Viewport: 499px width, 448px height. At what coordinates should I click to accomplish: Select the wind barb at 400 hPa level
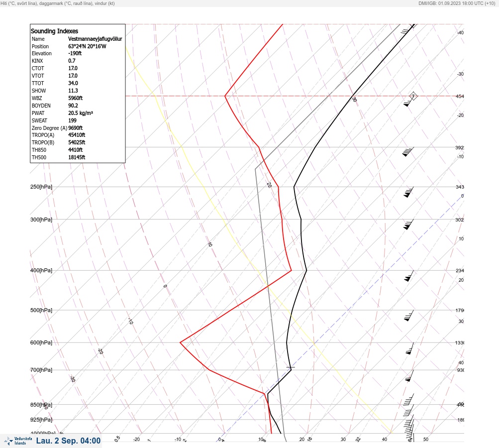[x=409, y=276]
